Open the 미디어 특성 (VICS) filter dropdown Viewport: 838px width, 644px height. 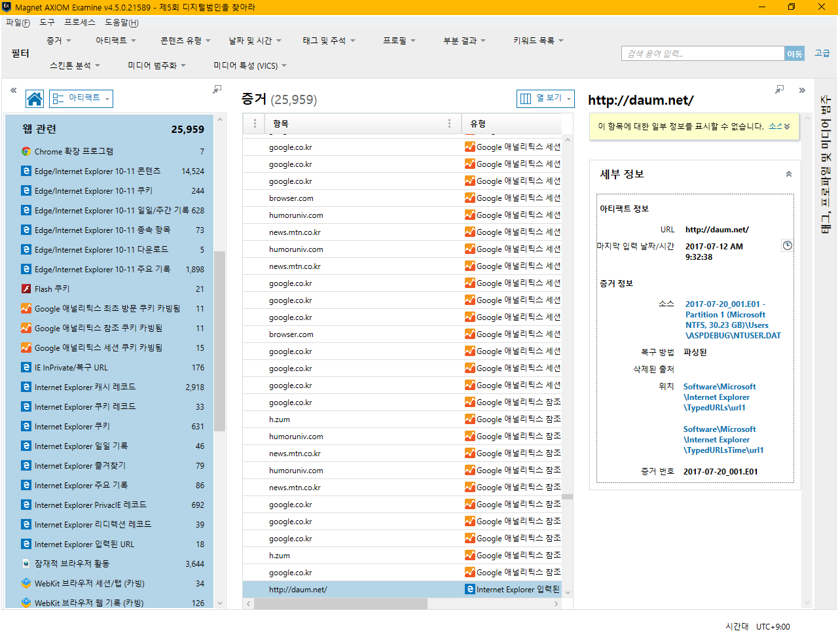tap(250, 65)
